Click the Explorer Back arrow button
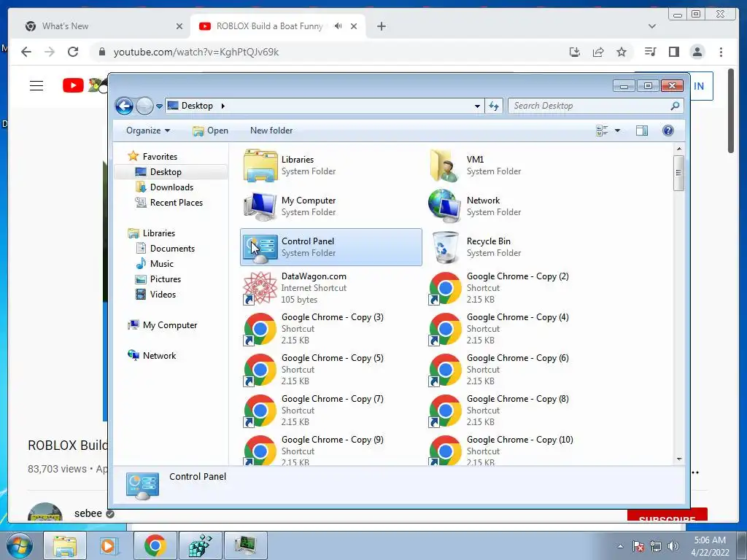Screen dimensions: 747x560 [x=124, y=106]
